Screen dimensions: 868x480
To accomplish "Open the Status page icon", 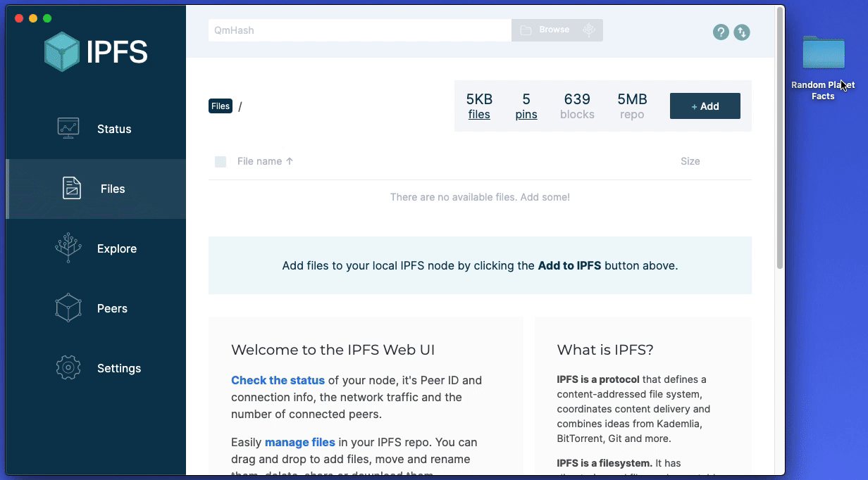I will pyautogui.click(x=68, y=129).
